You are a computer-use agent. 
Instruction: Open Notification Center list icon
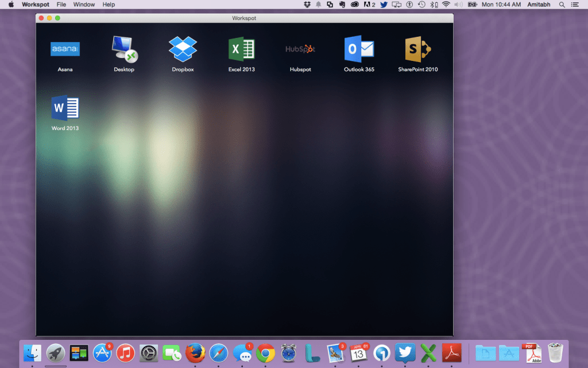coord(574,5)
